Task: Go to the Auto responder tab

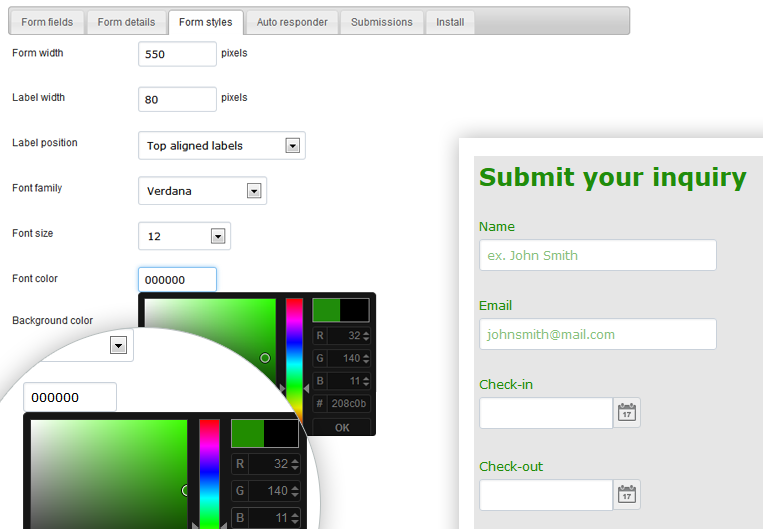Action: 292,22
